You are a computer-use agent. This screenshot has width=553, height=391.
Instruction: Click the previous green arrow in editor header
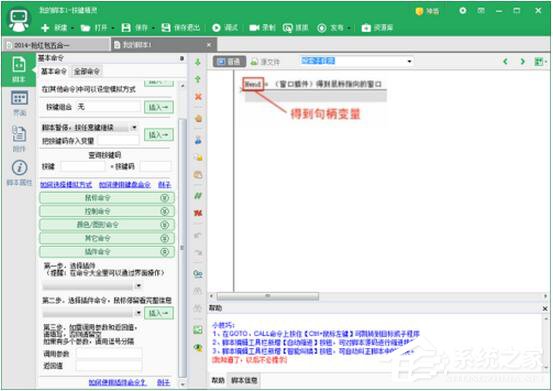pyautogui.click(x=505, y=62)
